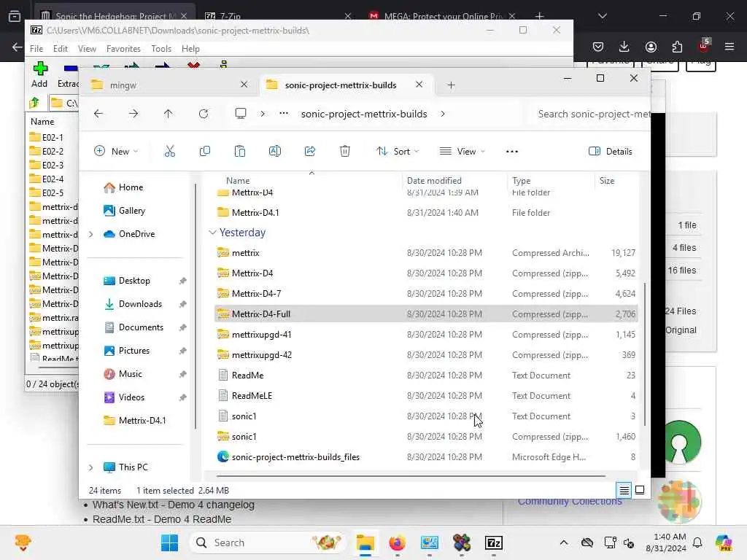Click the Copy icon in Explorer toolbar

(x=205, y=152)
